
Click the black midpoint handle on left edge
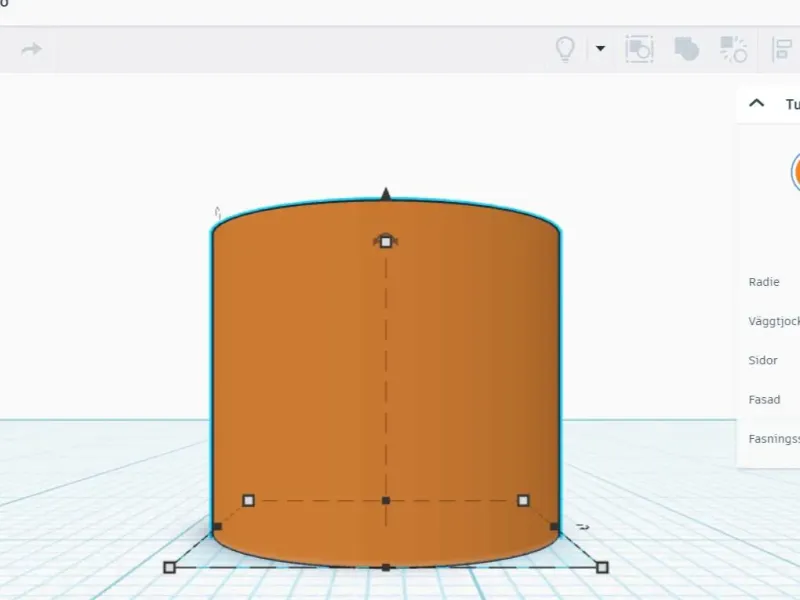pyautogui.click(x=217, y=527)
